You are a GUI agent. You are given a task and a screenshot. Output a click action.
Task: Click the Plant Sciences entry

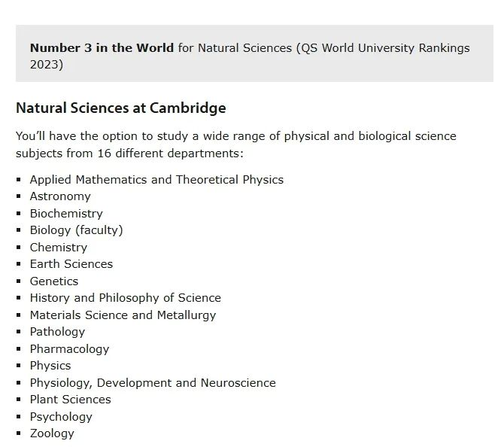coord(71,400)
